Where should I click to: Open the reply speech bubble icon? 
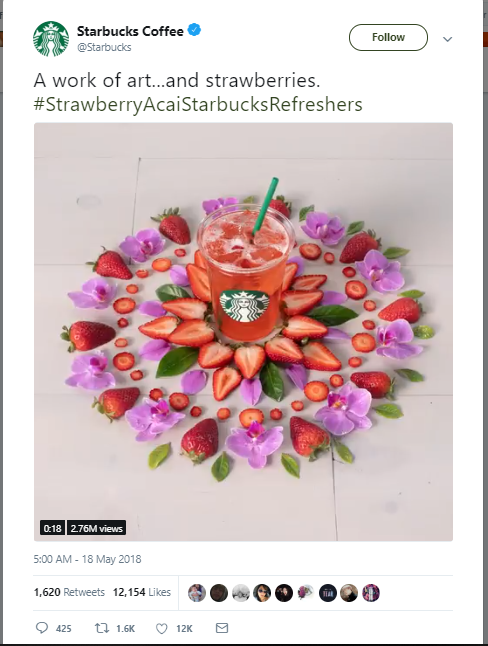pos(42,627)
